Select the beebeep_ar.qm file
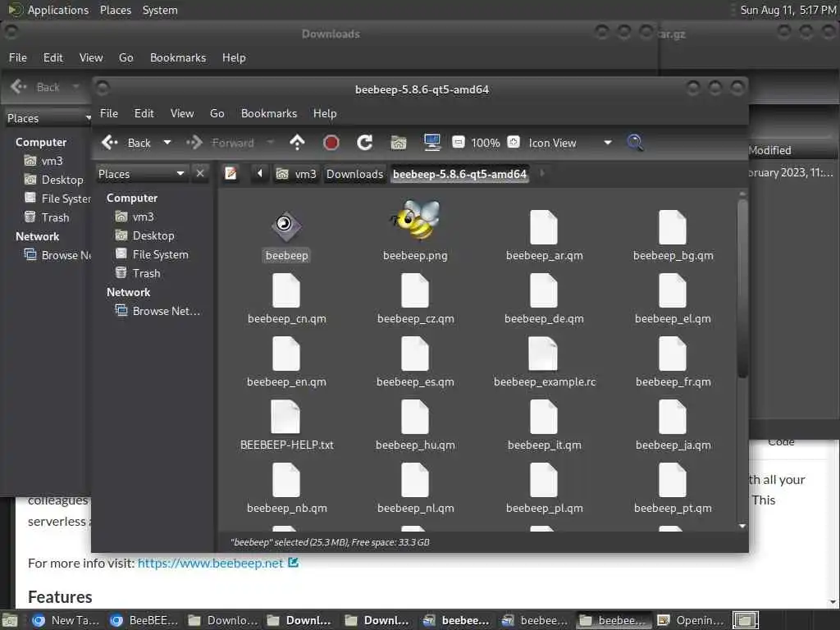The image size is (840, 630). 544,235
